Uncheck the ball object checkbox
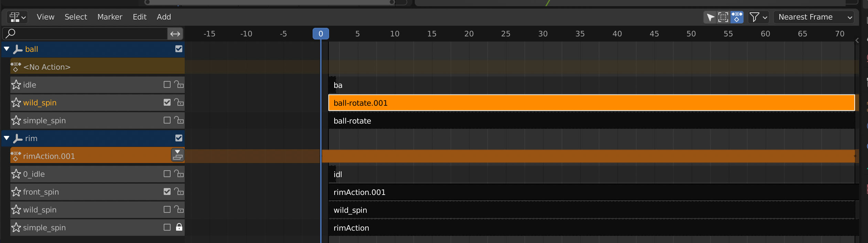Image resolution: width=868 pixels, height=243 pixels. (x=179, y=49)
